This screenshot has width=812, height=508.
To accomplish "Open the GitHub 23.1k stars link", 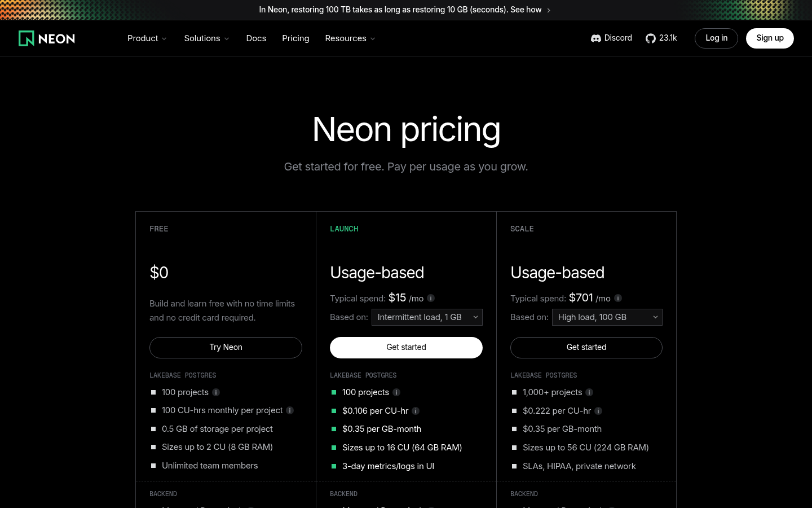I will coord(661,38).
